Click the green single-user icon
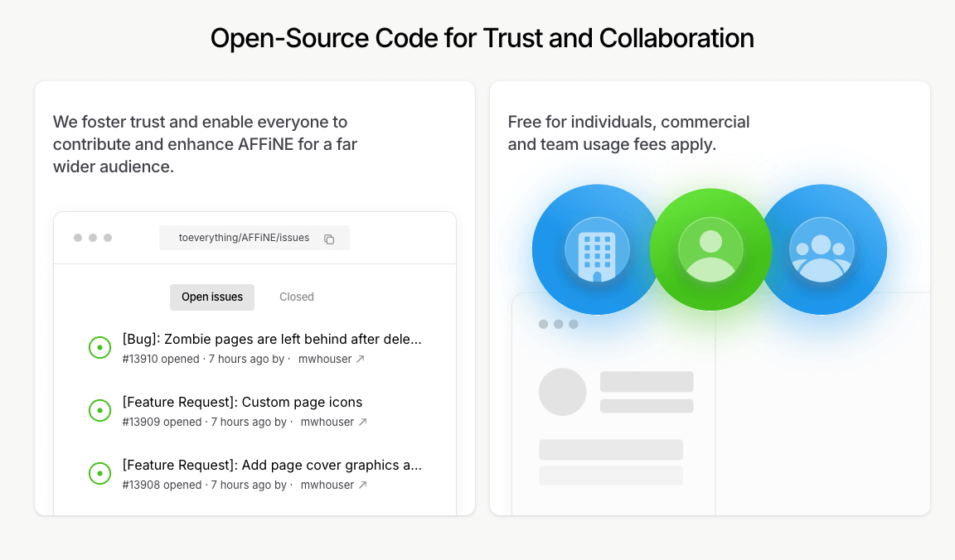Image resolution: width=955 pixels, height=560 pixels. [x=710, y=249]
